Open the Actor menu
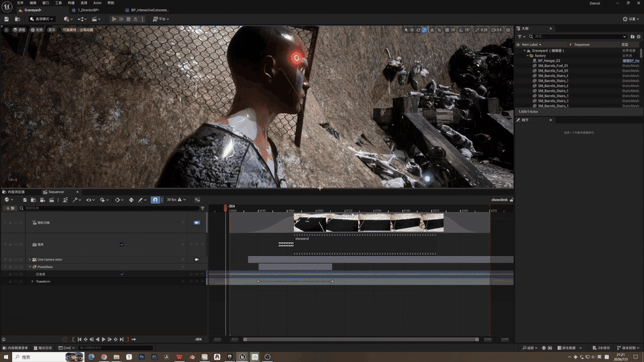This screenshot has height=362, width=644. pos(97,3)
